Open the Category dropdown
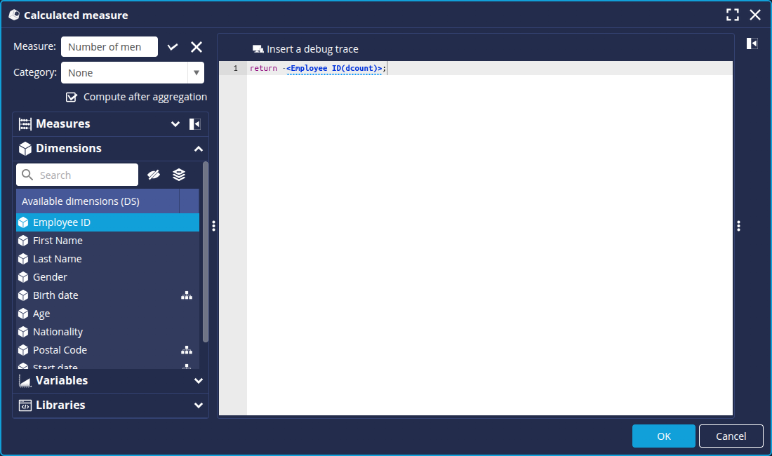772x456 pixels. point(195,73)
